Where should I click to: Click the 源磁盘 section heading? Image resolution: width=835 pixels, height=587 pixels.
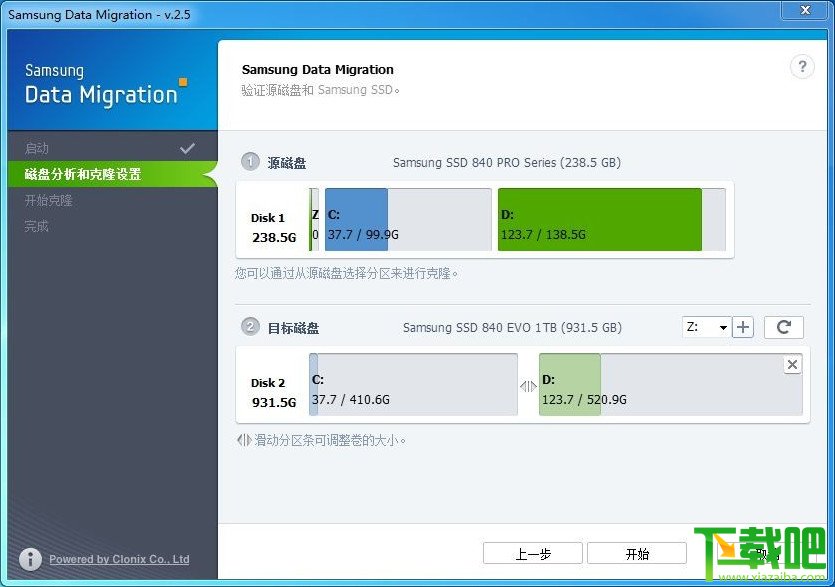click(286, 163)
